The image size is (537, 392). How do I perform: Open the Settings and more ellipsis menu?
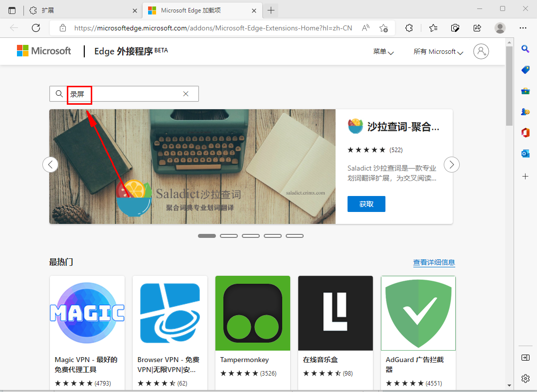523,28
